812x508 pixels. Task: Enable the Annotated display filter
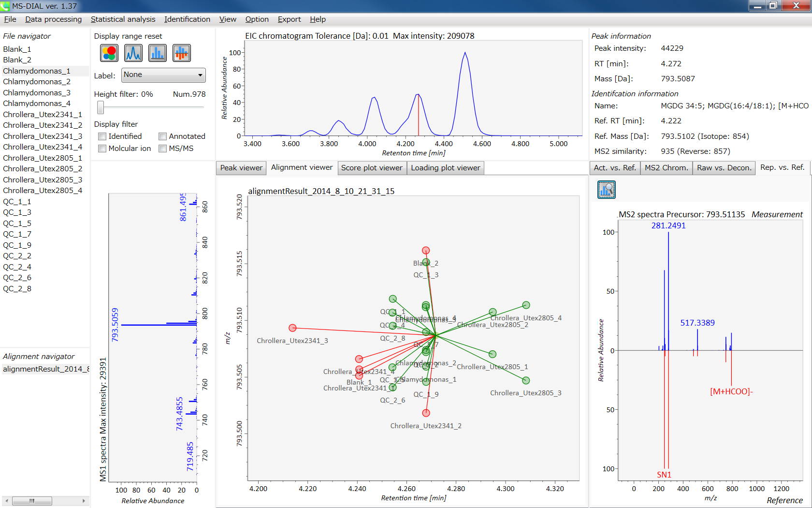pos(163,136)
